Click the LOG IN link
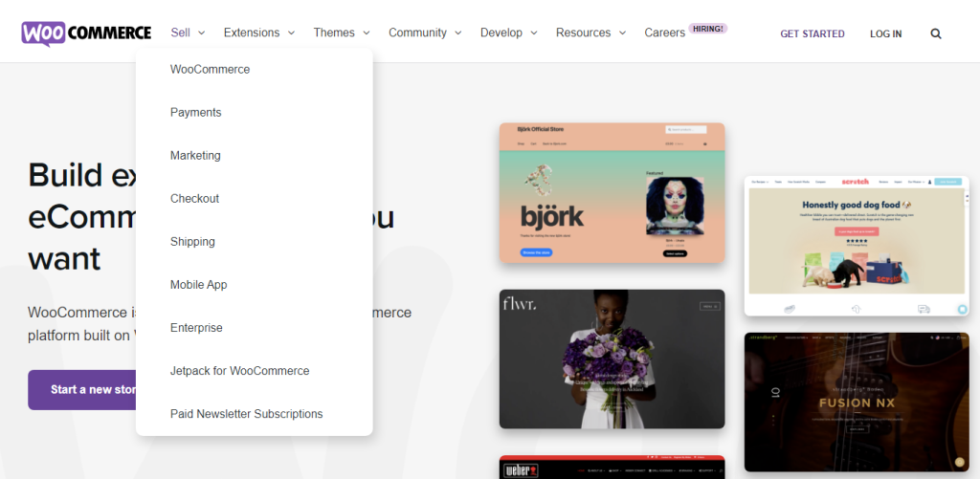Image resolution: width=980 pixels, height=479 pixels. (x=885, y=33)
